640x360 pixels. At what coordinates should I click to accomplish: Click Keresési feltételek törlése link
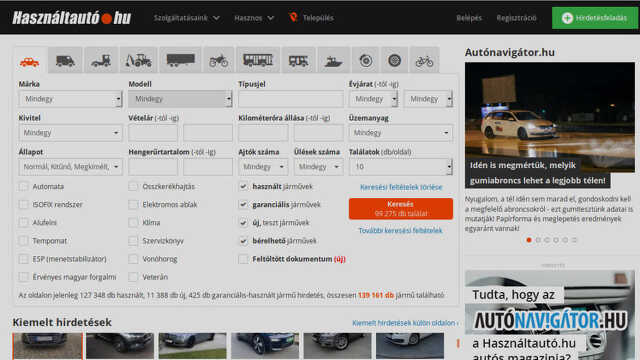pos(401,187)
